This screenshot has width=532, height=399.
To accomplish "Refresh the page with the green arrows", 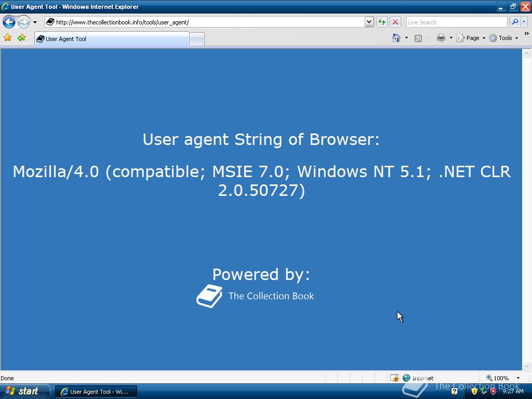I will coord(382,22).
